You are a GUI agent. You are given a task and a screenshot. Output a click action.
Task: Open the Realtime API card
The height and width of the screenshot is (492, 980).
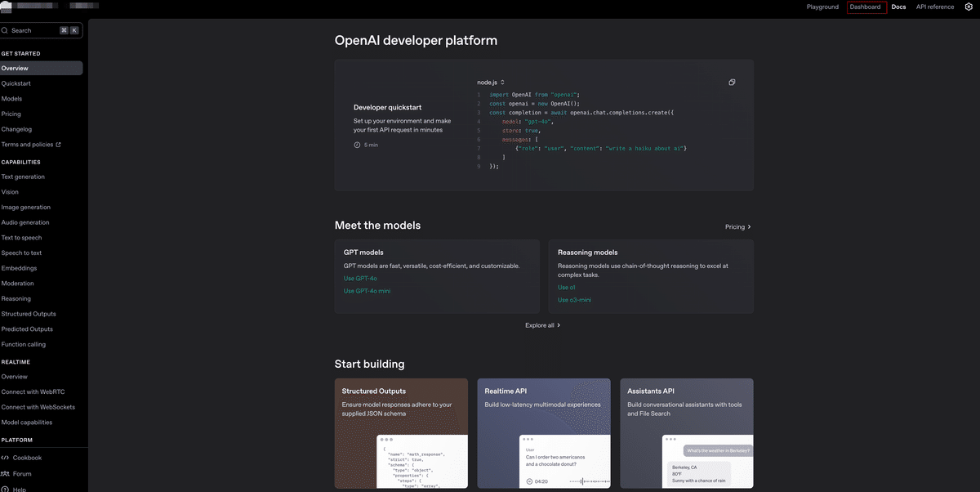coord(544,433)
